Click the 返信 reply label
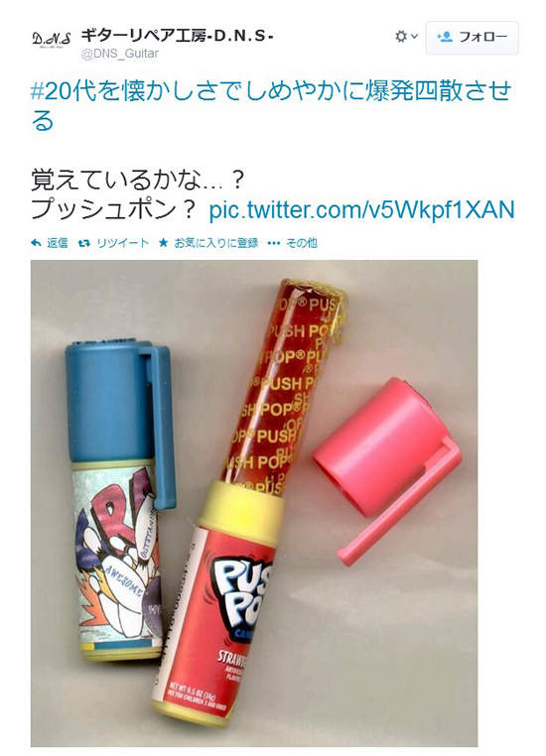Image resolution: width=546 pixels, height=756 pixels. (x=57, y=243)
